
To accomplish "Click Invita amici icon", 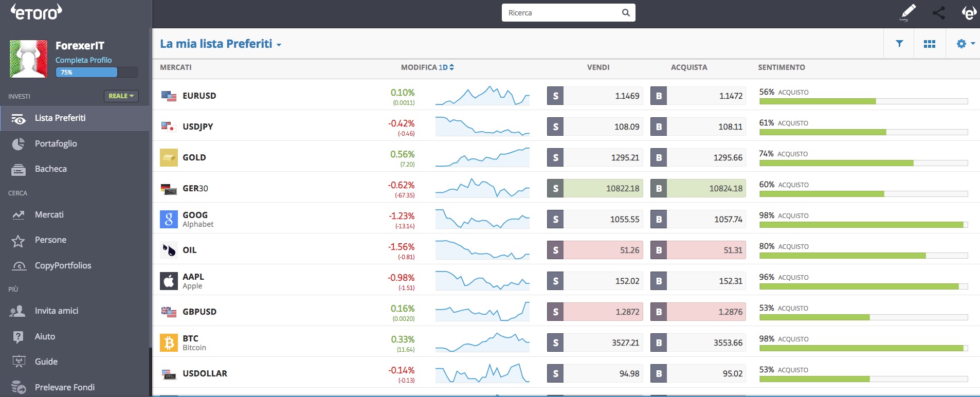I will (x=18, y=311).
